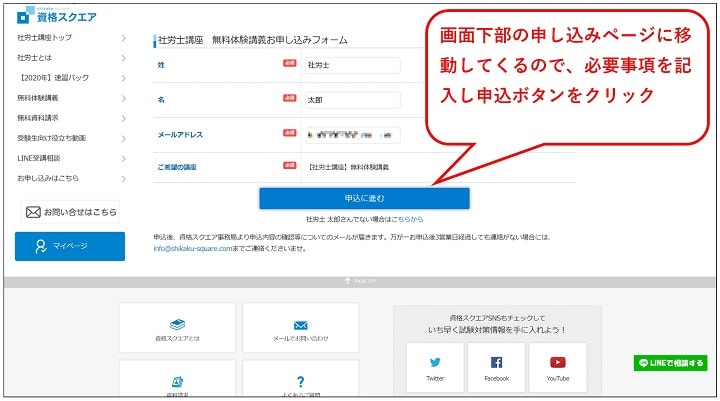Open 資格スクエアとは footer card
Image resolution: width=720 pixels, height=401 pixels.
point(177,328)
